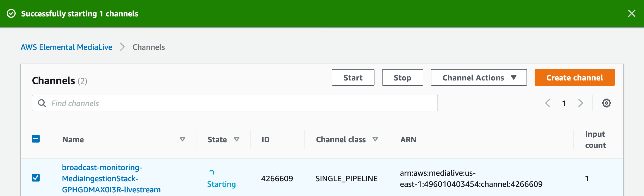Open broadcast-monitoring-MediaIngestionStack livestream channel link
Screen dimensions: 644x196
pos(111,178)
